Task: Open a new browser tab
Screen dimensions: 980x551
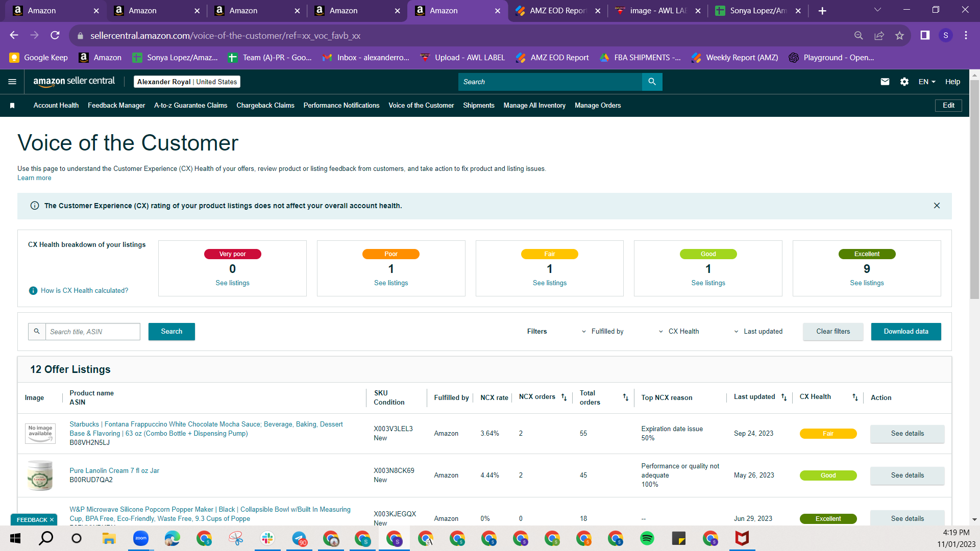Action: tap(822, 11)
